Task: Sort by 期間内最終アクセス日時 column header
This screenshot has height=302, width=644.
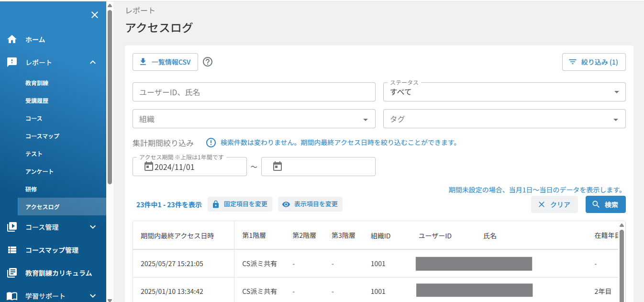Action: pyautogui.click(x=177, y=235)
